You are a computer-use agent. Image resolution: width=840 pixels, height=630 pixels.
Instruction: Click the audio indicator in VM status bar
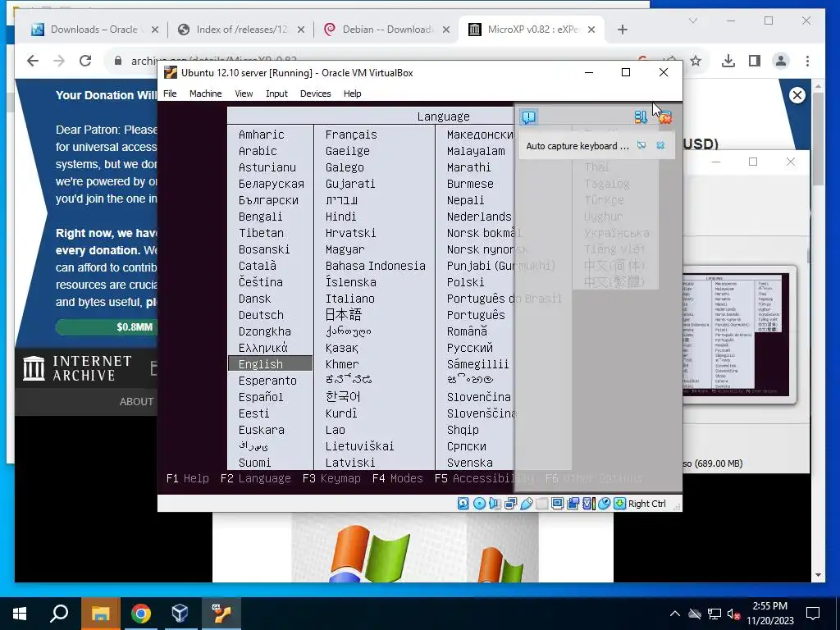tap(495, 504)
